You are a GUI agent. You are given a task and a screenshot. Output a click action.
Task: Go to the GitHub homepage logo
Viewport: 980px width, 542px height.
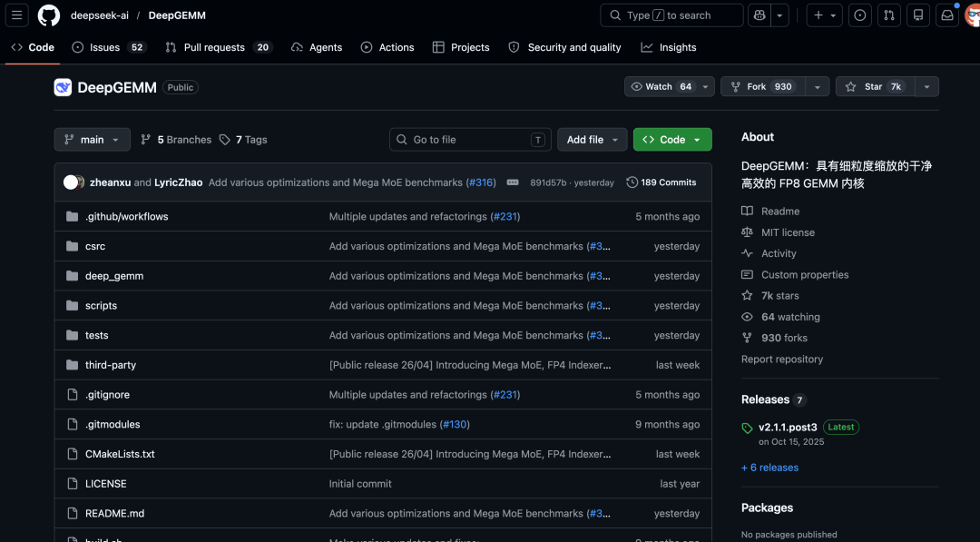(x=49, y=15)
